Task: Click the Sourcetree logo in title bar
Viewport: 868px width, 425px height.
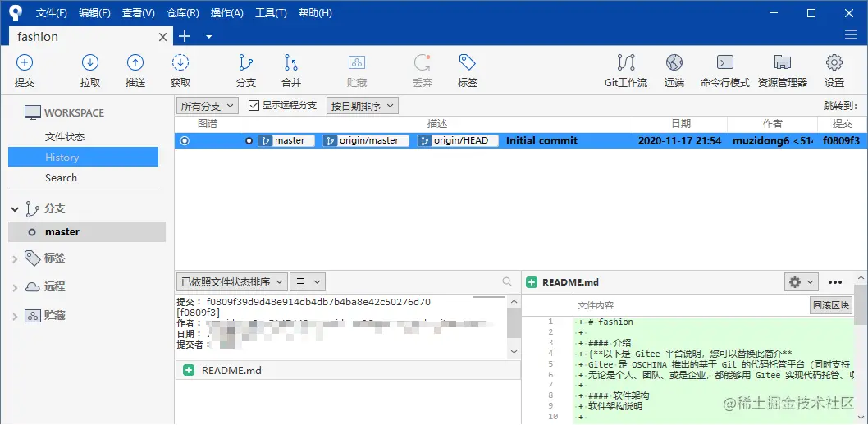Action: tap(16, 13)
